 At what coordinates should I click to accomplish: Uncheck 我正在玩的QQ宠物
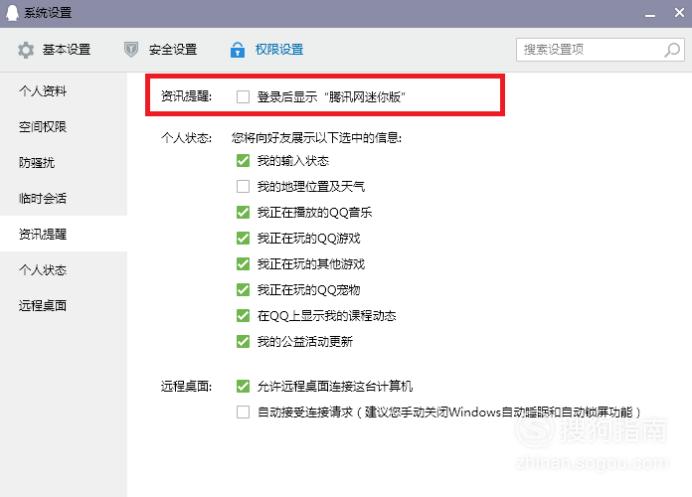(x=243, y=290)
